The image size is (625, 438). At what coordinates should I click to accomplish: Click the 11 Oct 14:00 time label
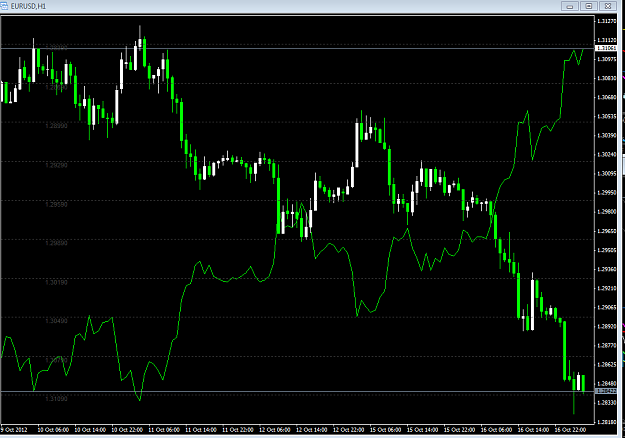[x=201, y=430]
